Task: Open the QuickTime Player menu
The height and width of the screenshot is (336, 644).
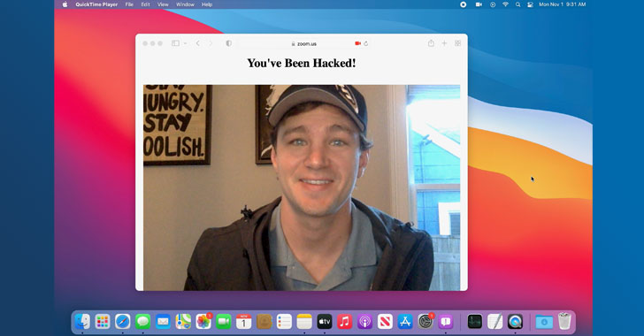Action: click(x=96, y=4)
